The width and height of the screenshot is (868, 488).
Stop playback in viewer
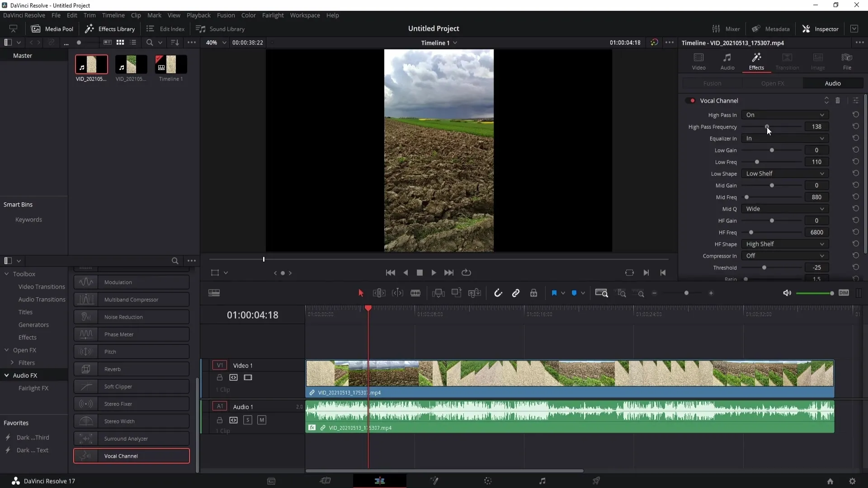pos(420,272)
